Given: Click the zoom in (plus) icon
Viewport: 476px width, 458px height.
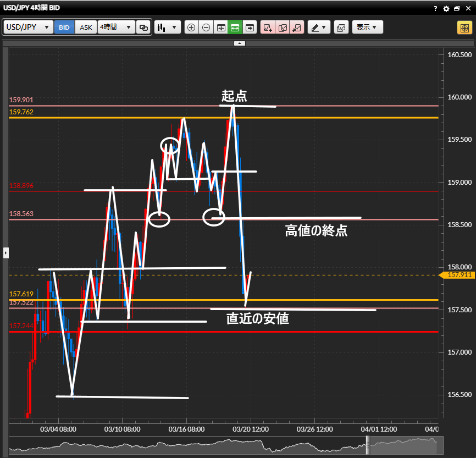Looking at the screenshot, I should coord(191,27).
